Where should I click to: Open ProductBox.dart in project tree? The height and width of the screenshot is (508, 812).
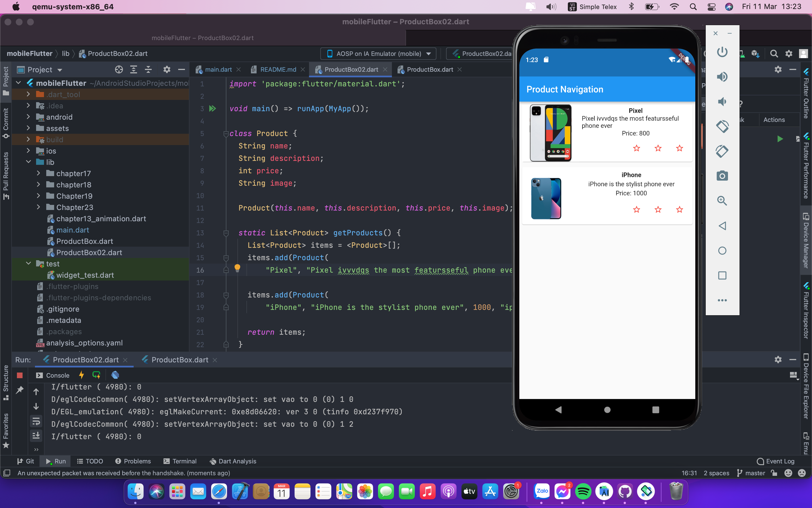point(85,241)
